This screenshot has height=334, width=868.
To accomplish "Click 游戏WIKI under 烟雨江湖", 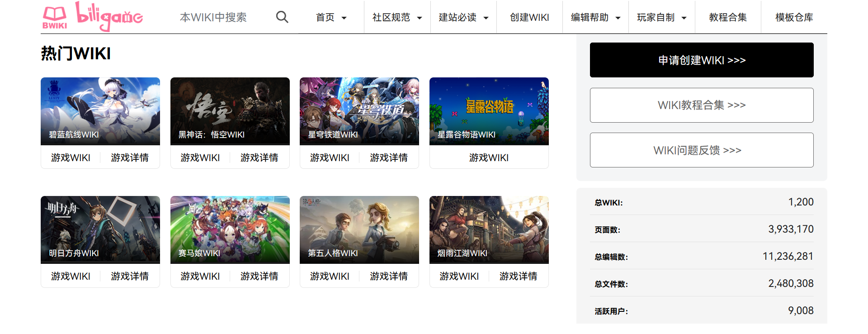I will pyautogui.click(x=459, y=276).
